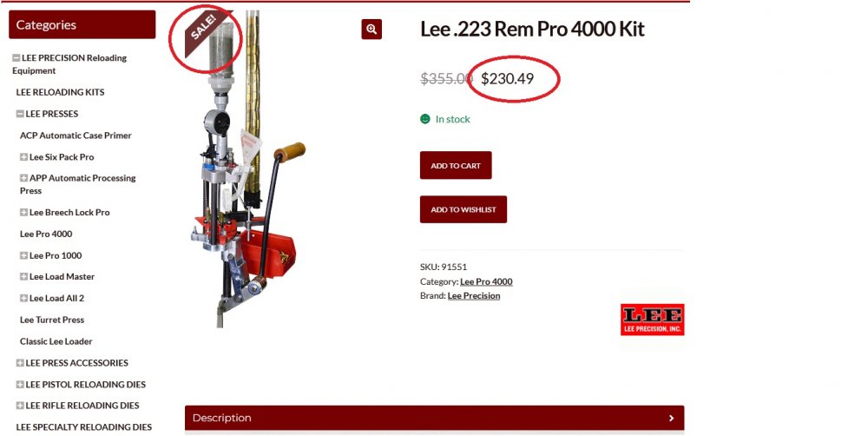Expand the Lee Six Pack Pro subcategory
868x436 pixels.
coord(23,157)
